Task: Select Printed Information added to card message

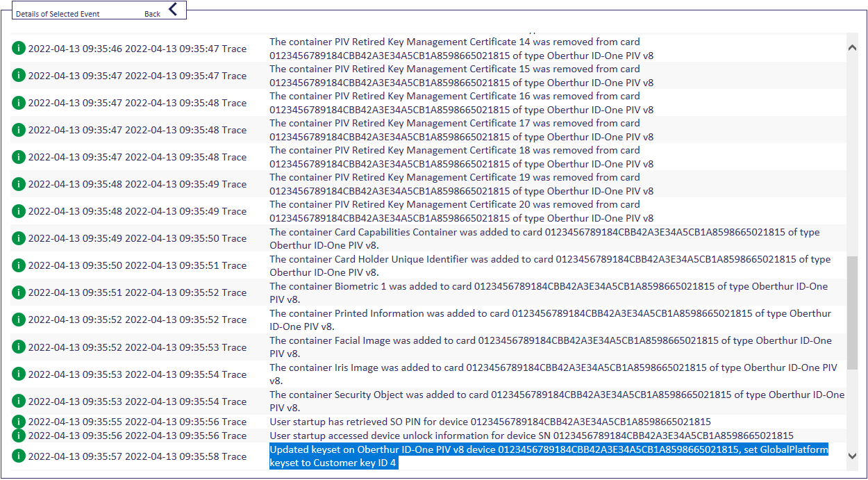Action: click(x=550, y=320)
